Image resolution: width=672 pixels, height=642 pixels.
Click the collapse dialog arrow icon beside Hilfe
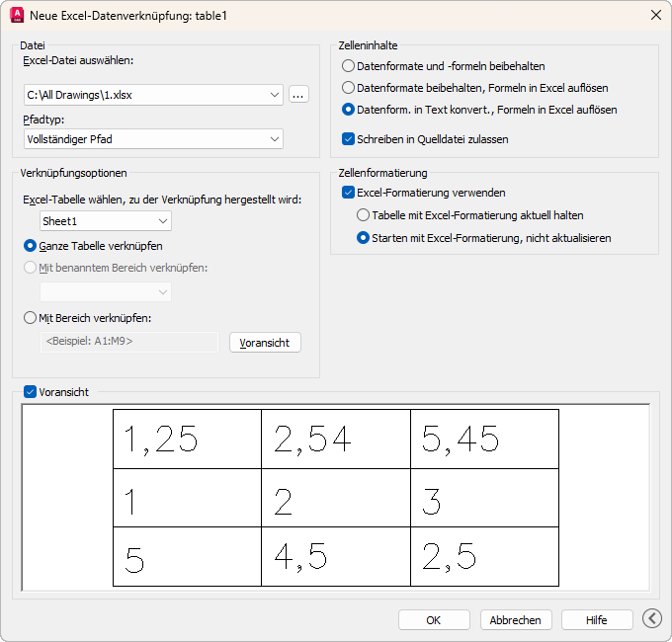click(652, 618)
